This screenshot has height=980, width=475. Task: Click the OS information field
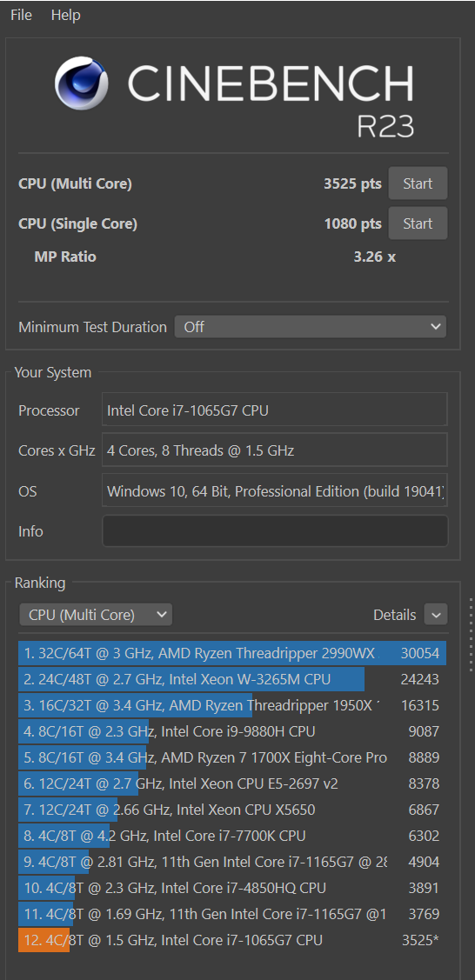coord(275,490)
